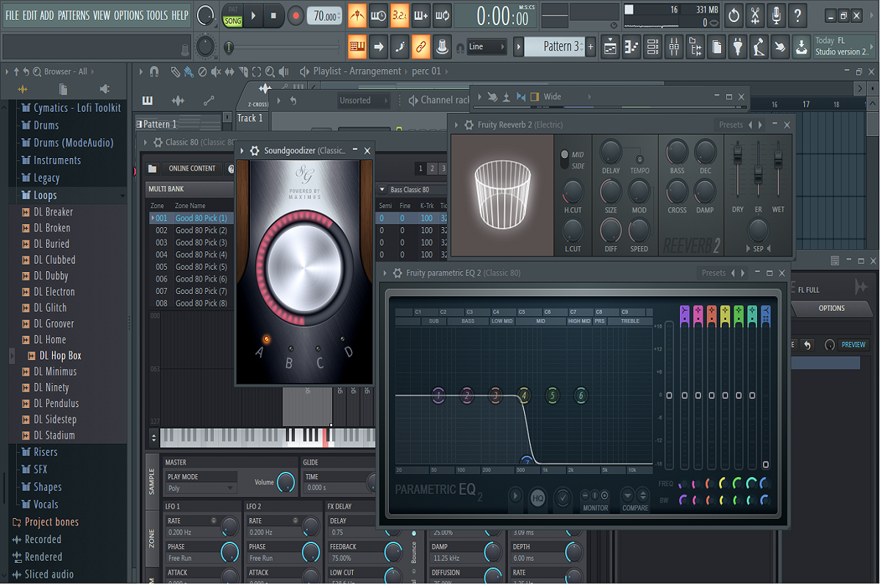Viewport: 882px width, 588px height.
Task: Open the Channel rack view button
Action: point(653,47)
